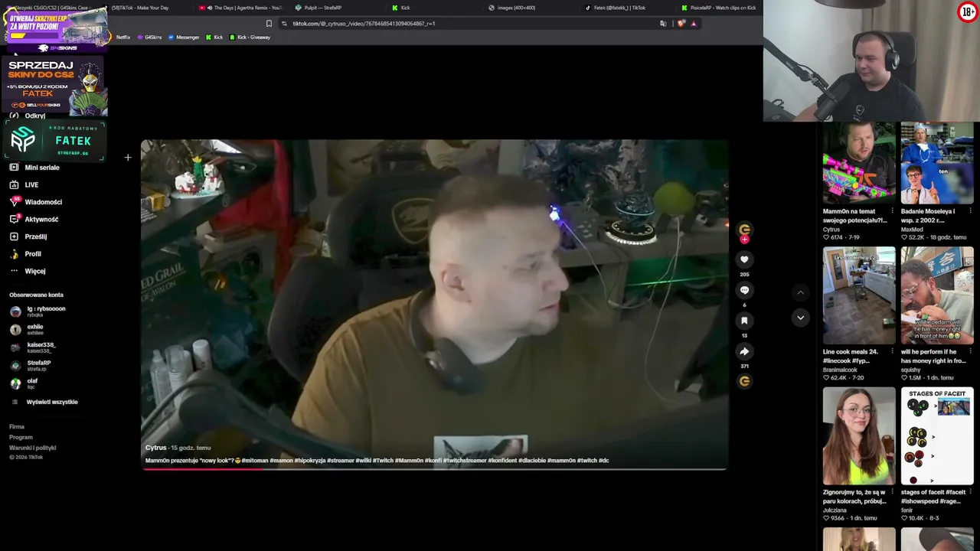Play Mamm0n na temat swojego potencjału thumbnail

859,163
